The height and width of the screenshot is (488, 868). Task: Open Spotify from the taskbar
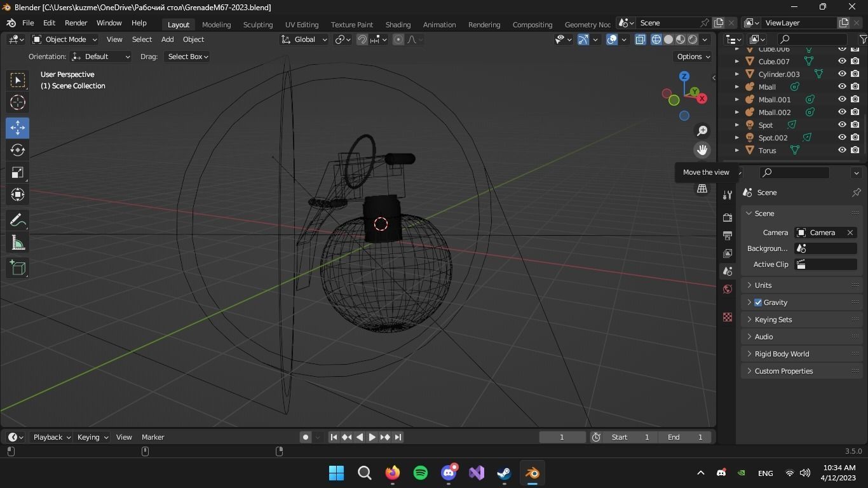tap(421, 473)
